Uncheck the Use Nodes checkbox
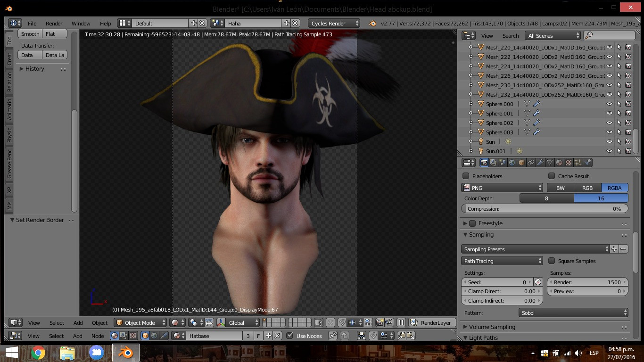Image resolution: width=644 pixels, height=362 pixels. coord(289,336)
